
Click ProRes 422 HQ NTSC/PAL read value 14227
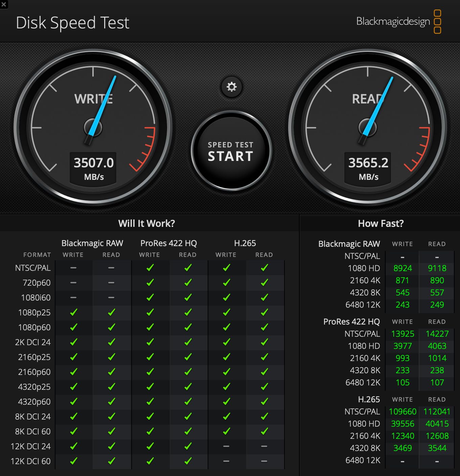tap(437, 334)
